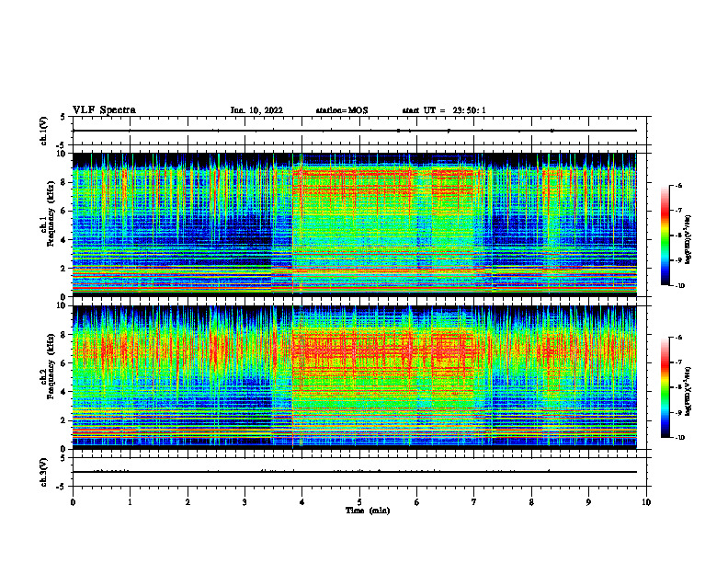Viewport: 728px width, 563px height.
Task: Select the "start UT = 23:50: 1" text
Action: point(444,110)
